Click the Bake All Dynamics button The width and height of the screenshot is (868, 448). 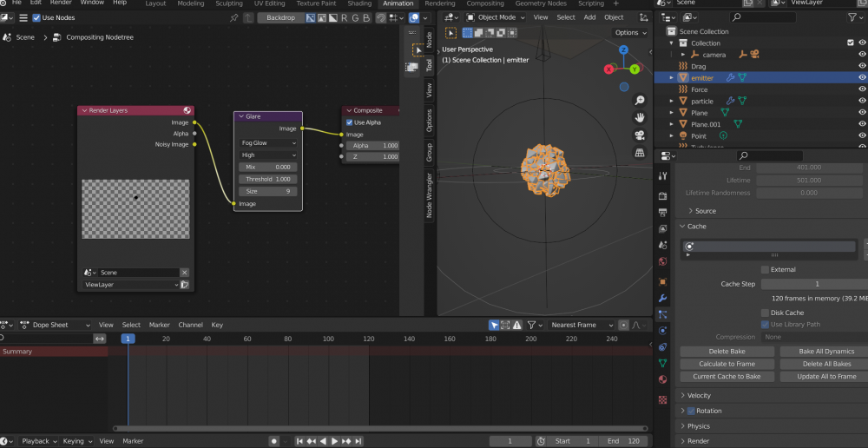[826, 352]
